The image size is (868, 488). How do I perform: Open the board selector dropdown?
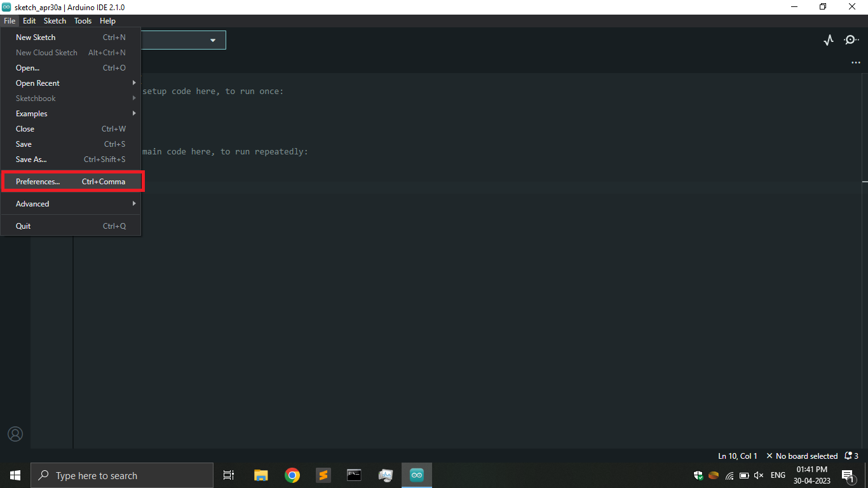212,39
